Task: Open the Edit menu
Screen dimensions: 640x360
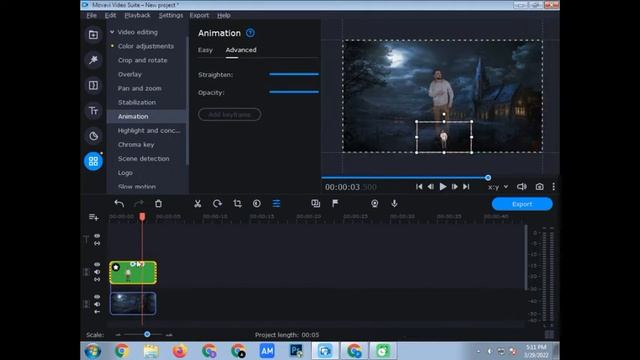Action: point(110,16)
